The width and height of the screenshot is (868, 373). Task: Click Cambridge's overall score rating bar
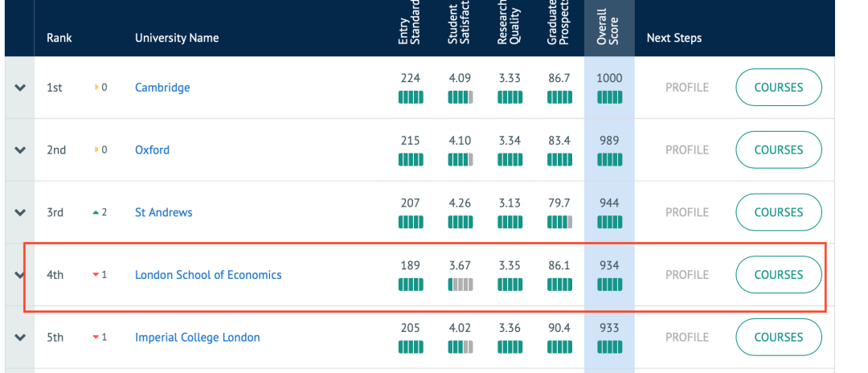pyautogui.click(x=609, y=97)
